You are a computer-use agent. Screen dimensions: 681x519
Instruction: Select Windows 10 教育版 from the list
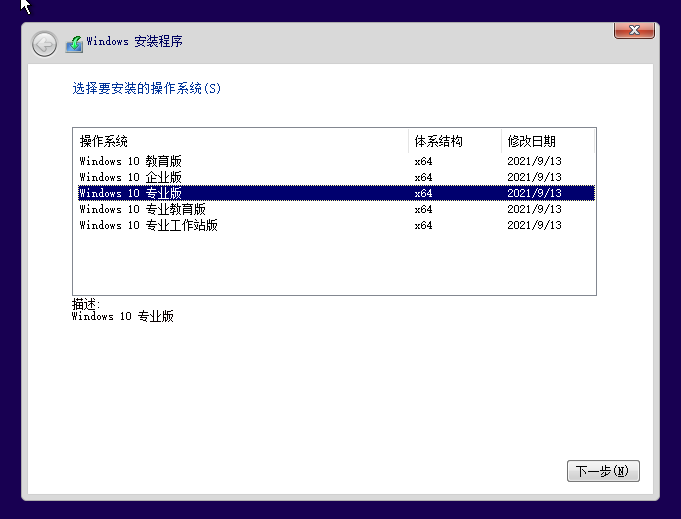[131, 161]
